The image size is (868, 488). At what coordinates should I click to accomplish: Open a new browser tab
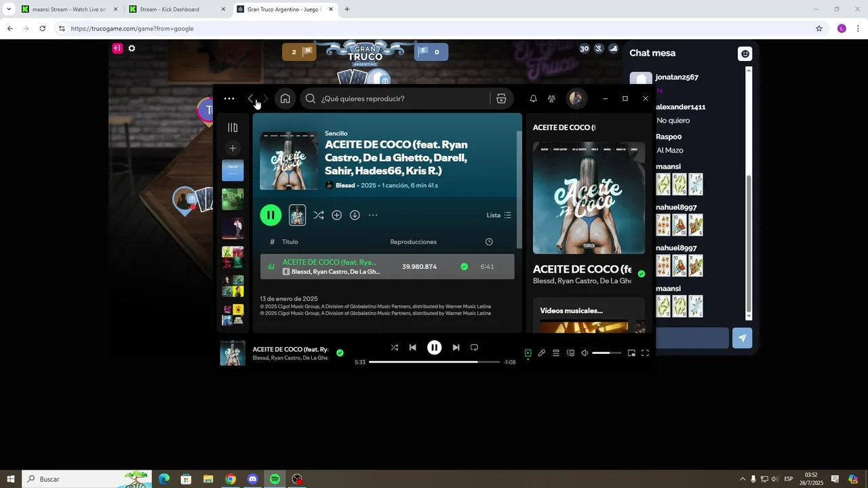point(347,9)
